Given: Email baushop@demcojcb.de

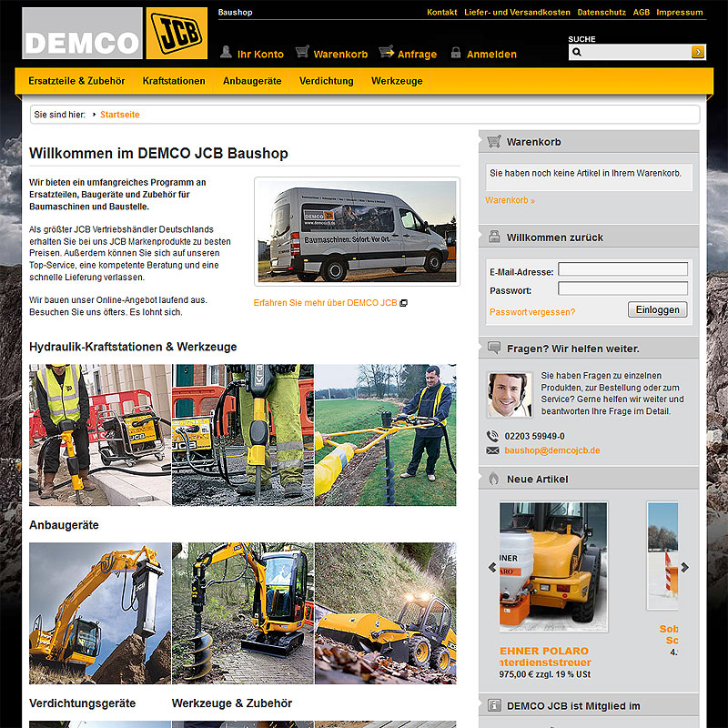Looking at the screenshot, I should [552, 450].
